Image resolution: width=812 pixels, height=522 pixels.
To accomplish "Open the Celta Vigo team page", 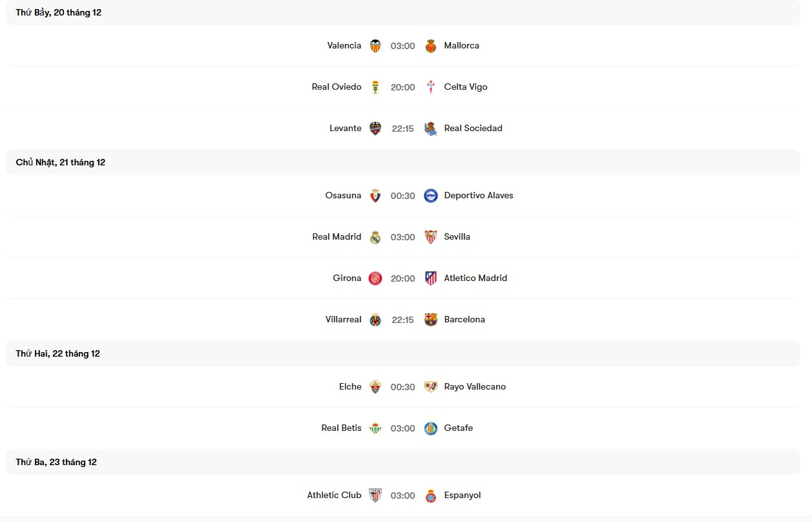I will pyautogui.click(x=465, y=87).
